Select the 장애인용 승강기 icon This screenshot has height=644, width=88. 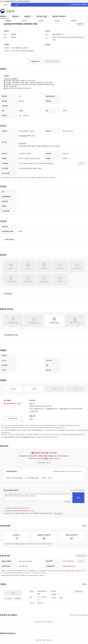34,321
